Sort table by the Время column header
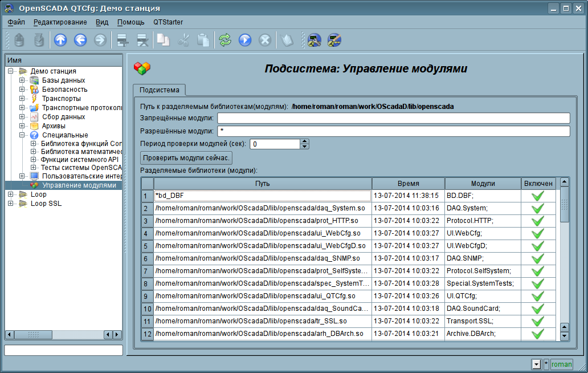This screenshot has width=588, height=373. 408,184
